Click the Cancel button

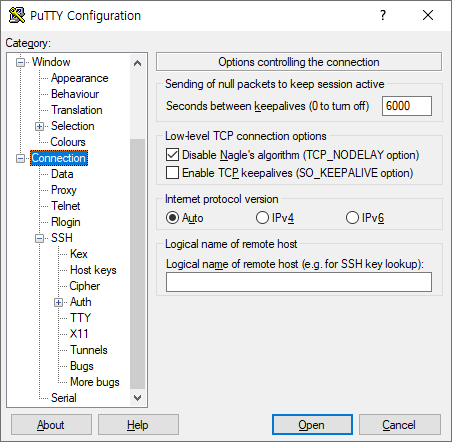point(400,425)
